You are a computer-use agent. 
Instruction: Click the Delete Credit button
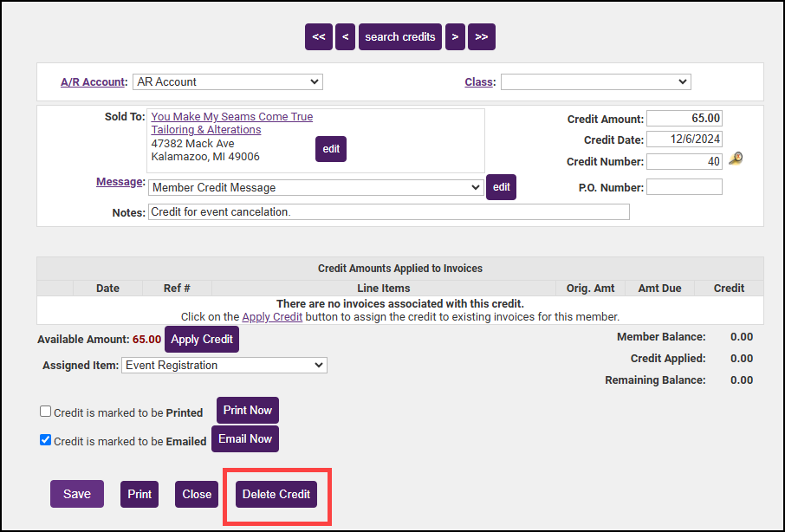click(276, 494)
